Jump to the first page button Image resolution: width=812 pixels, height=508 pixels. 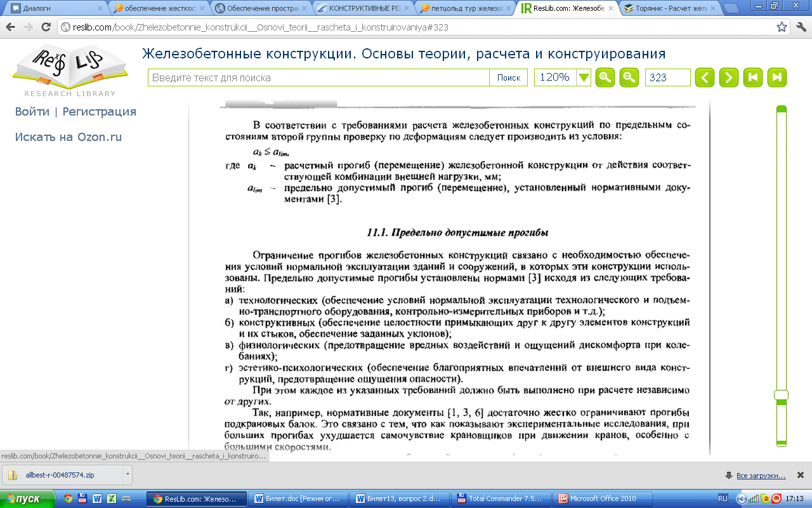point(753,77)
